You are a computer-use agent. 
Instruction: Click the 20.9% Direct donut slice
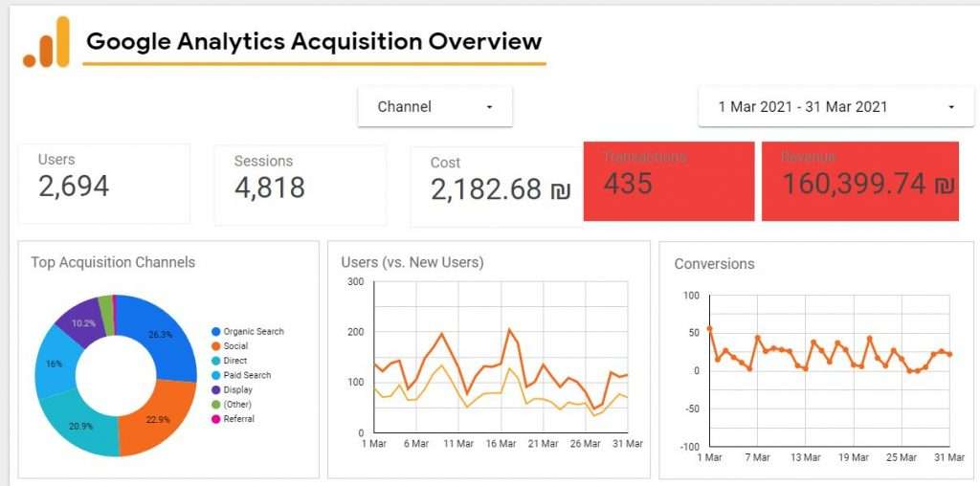(x=79, y=425)
